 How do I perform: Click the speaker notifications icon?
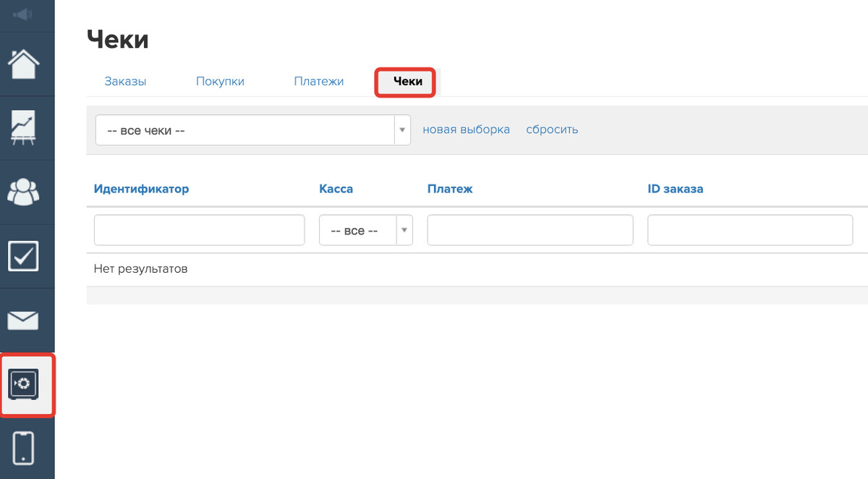(x=23, y=14)
